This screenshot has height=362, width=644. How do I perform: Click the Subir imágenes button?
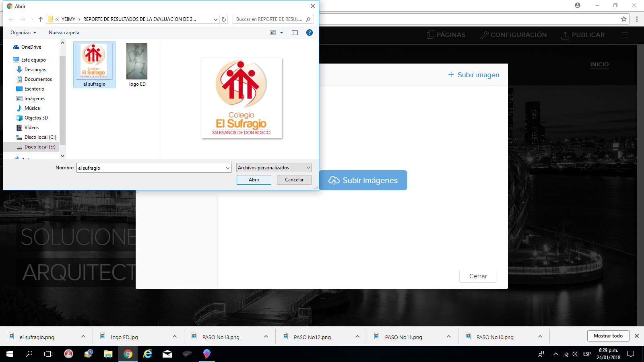pos(363,180)
